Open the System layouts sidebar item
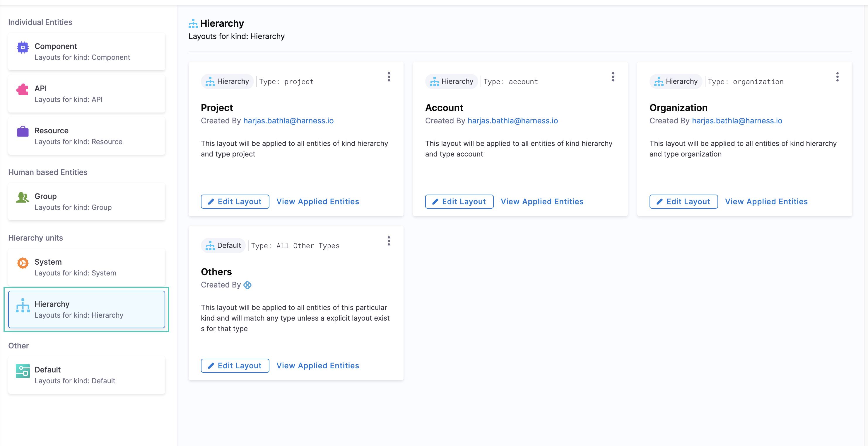868x446 pixels. [86, 267]
